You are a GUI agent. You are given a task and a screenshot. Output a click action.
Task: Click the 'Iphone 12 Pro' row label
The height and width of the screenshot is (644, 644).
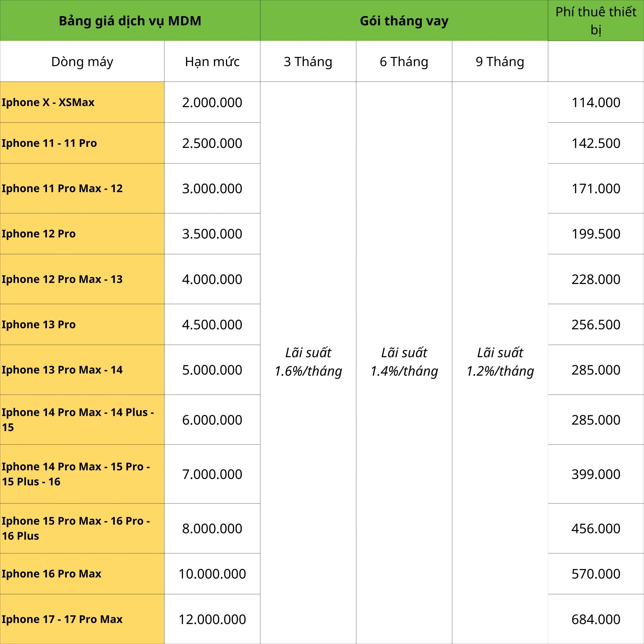[x=39, y=234]
